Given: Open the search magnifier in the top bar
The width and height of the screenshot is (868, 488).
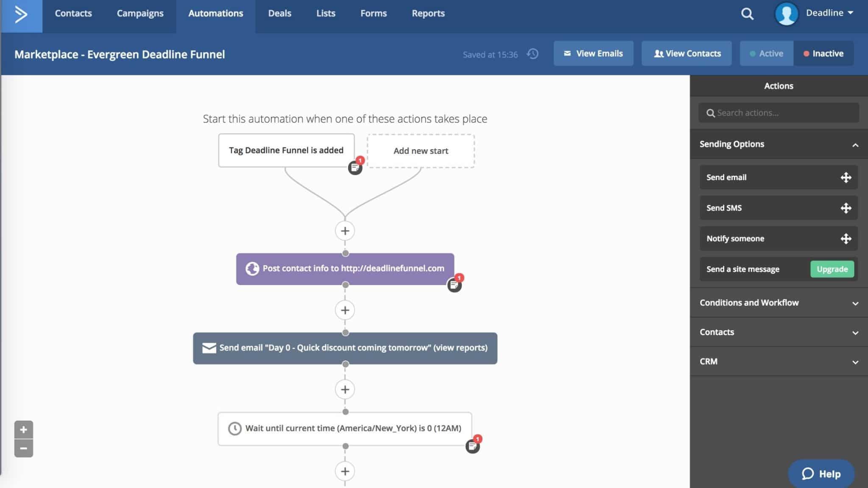Looking at the screenshot, I should (x=747, y=14).
